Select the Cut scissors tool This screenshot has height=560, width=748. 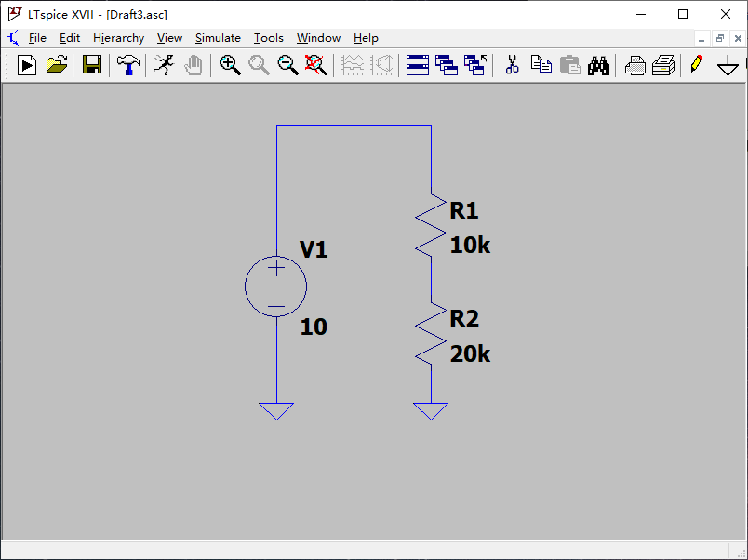point(512,65)
